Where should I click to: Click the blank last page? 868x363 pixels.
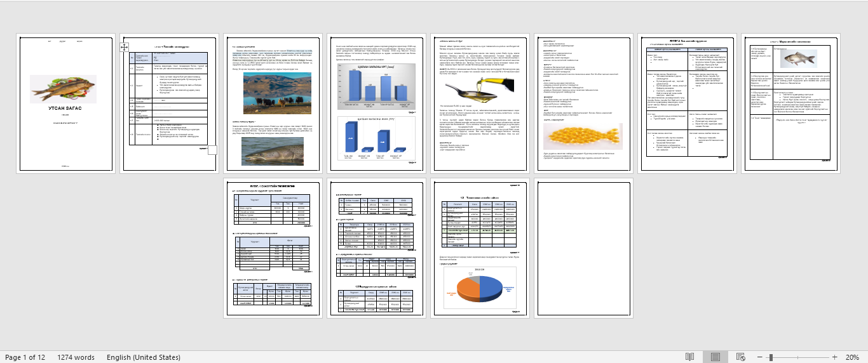click(584, 247)
